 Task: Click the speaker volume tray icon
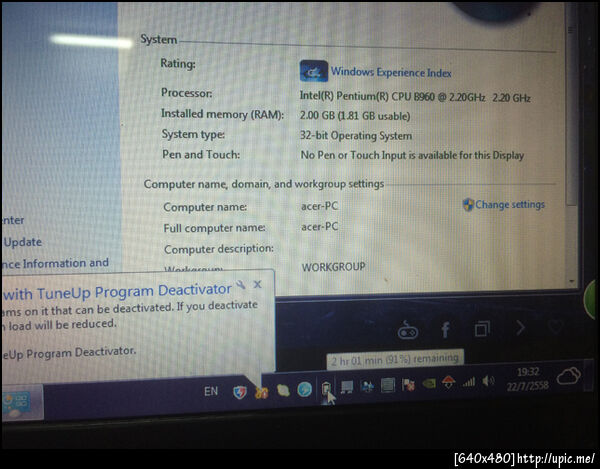[x=488, y=381]
